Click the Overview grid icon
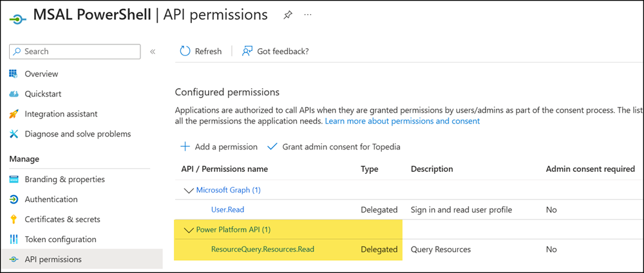This screenshot has width=644, height=273. tap(14, 74)
